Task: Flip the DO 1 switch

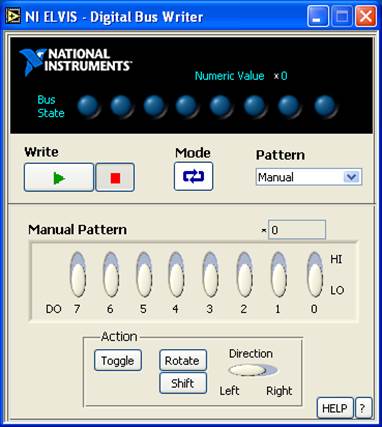Action: click(x=279, y=274)
